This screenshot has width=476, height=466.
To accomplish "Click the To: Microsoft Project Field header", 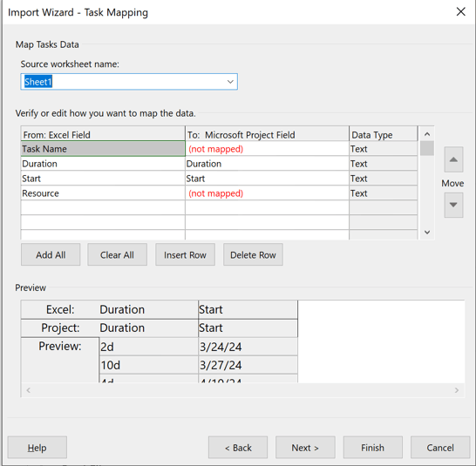I will 267,134.
